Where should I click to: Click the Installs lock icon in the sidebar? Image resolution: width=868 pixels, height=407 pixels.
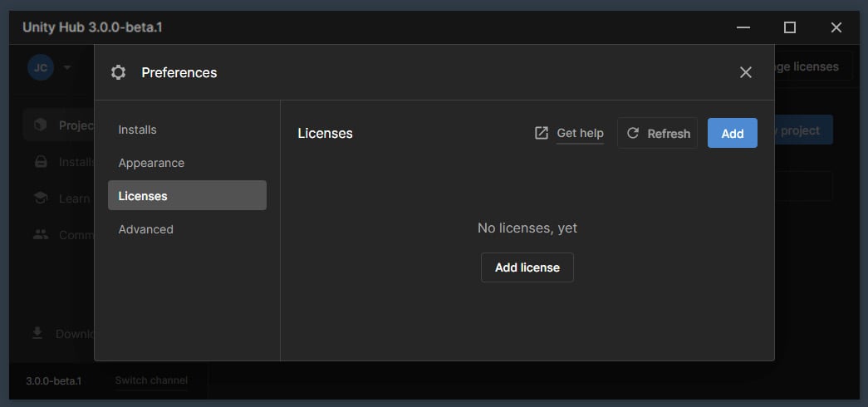pyautogui.click(x=41, y=162)
